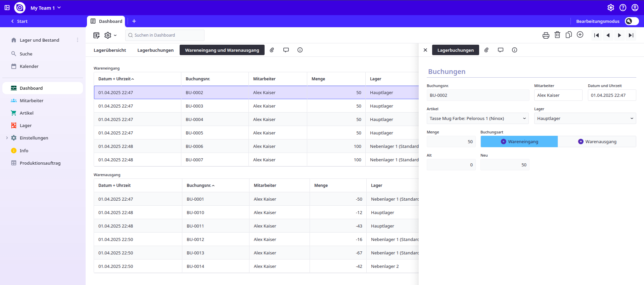Open Produktionsauftrag in the sidebar

pos(40,163)
